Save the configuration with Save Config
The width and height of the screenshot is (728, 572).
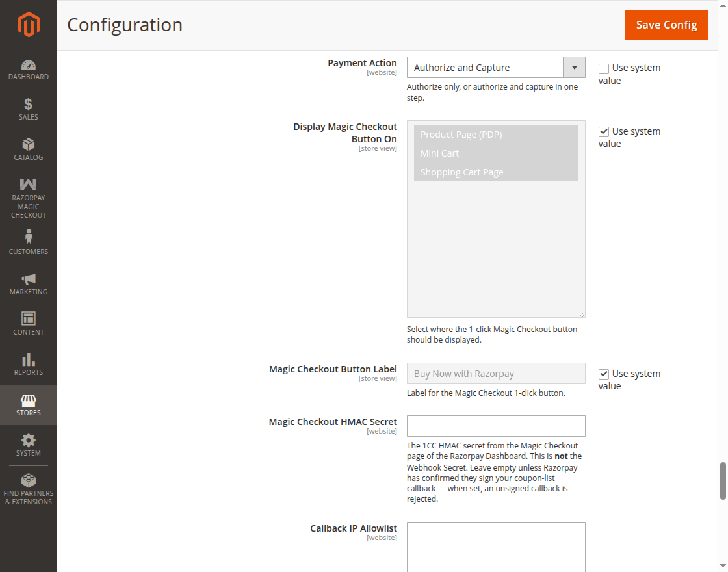[x=667, y=25]
